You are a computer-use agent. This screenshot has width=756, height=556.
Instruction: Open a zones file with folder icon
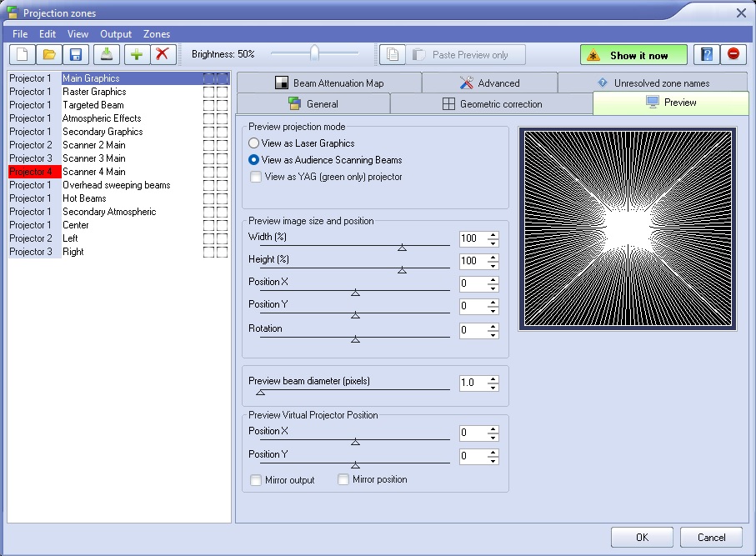pyautogui.click(x=49, y=55)
